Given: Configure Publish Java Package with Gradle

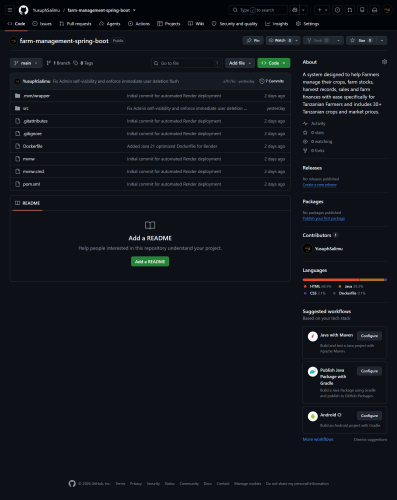Looking at the screenshot, I should (369, 371).
